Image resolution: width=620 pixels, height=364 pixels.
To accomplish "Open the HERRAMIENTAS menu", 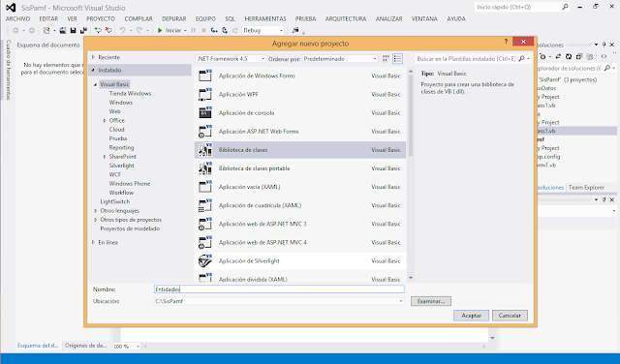I will [264, 18].
